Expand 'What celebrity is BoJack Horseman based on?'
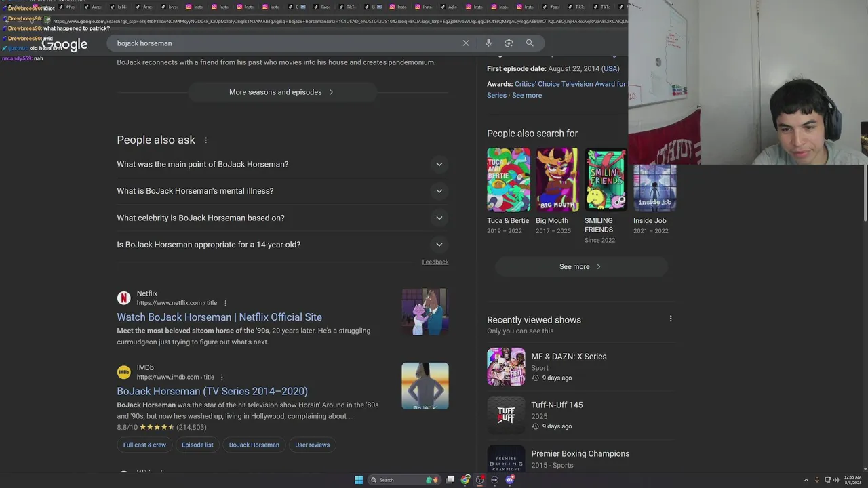868x488 pixels. (x=282, y=218)
